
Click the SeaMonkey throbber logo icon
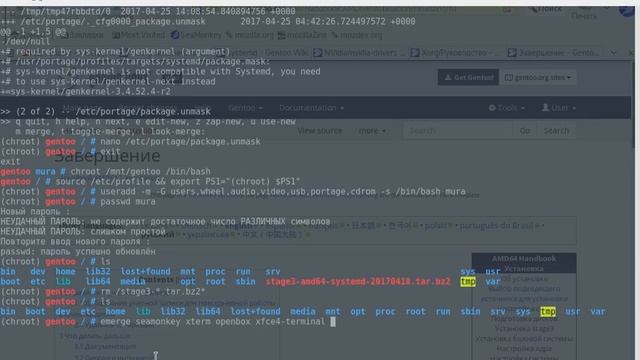[x=627, y=10]
